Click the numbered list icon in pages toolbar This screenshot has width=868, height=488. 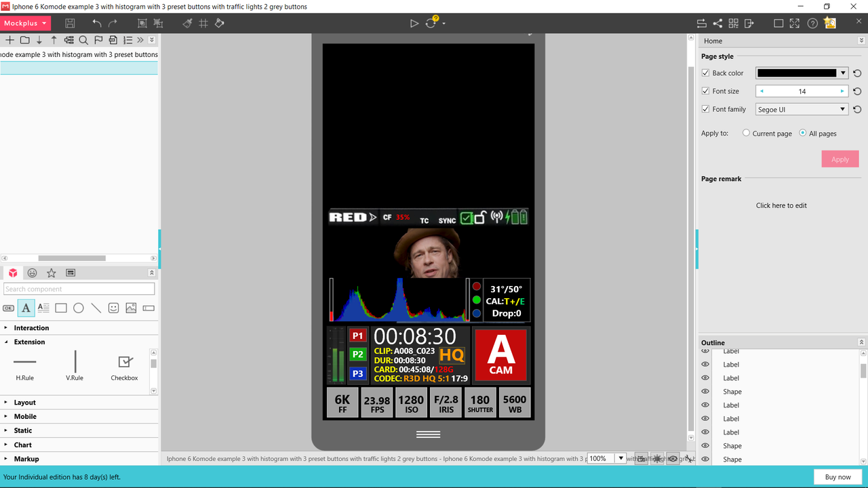(x=127, y=40)
